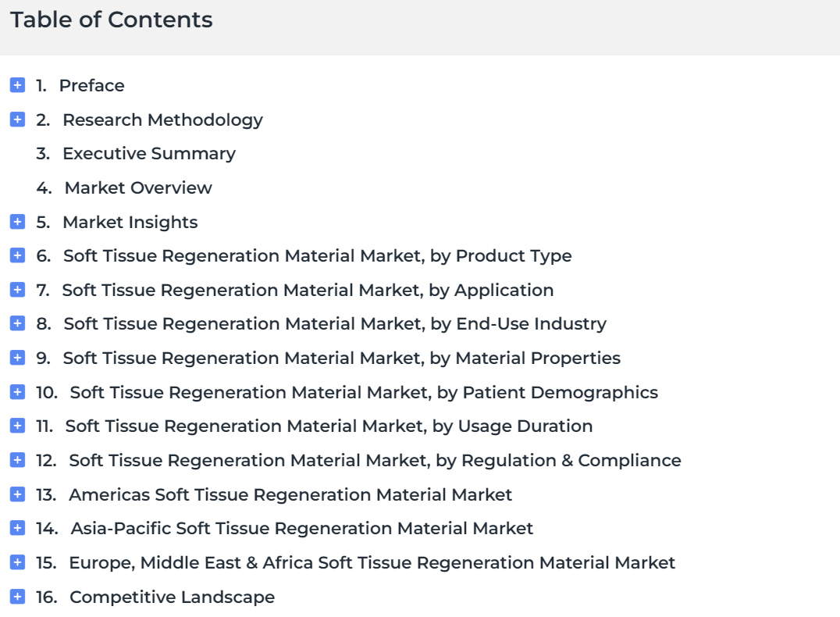Click plus icon for Usage Duration section
The width and height of the screenshot is (840, 617).
18,426
